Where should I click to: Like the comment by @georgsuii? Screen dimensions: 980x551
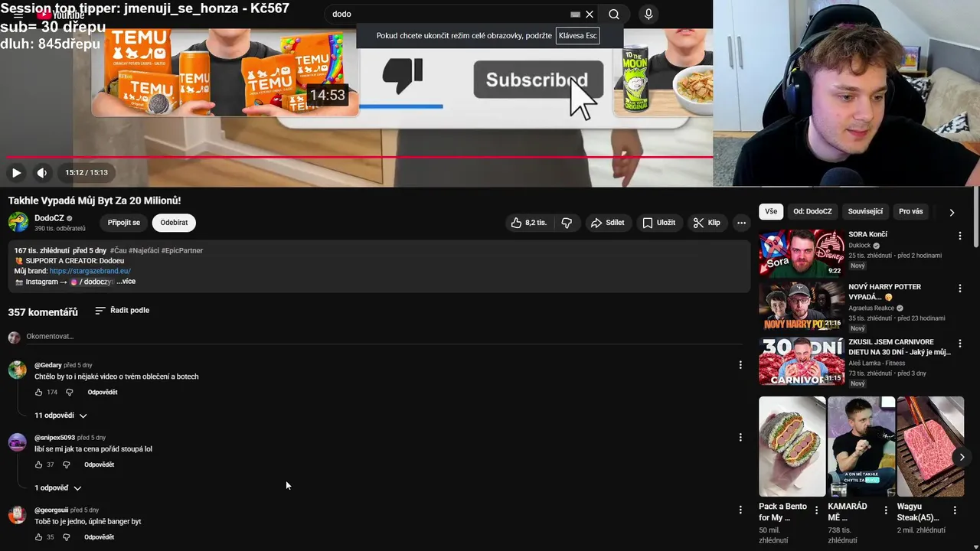[x=38, y=537]
